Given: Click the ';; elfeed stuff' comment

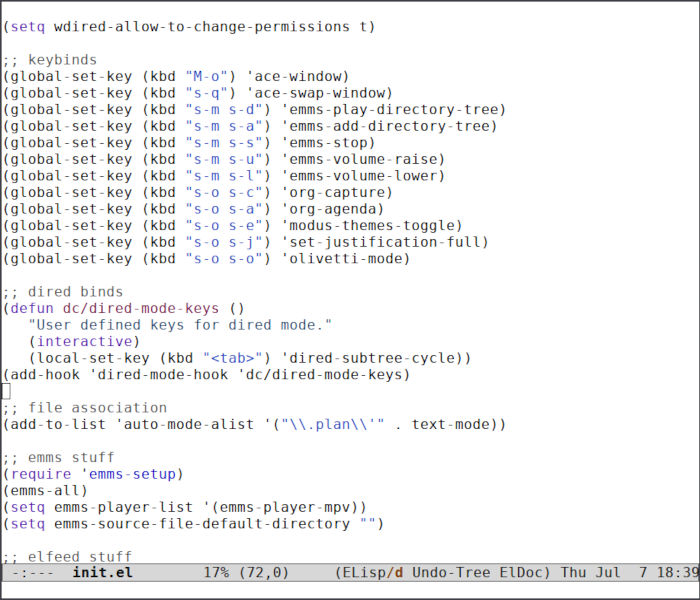Looking at the screenshot, I should coord(67,556).
